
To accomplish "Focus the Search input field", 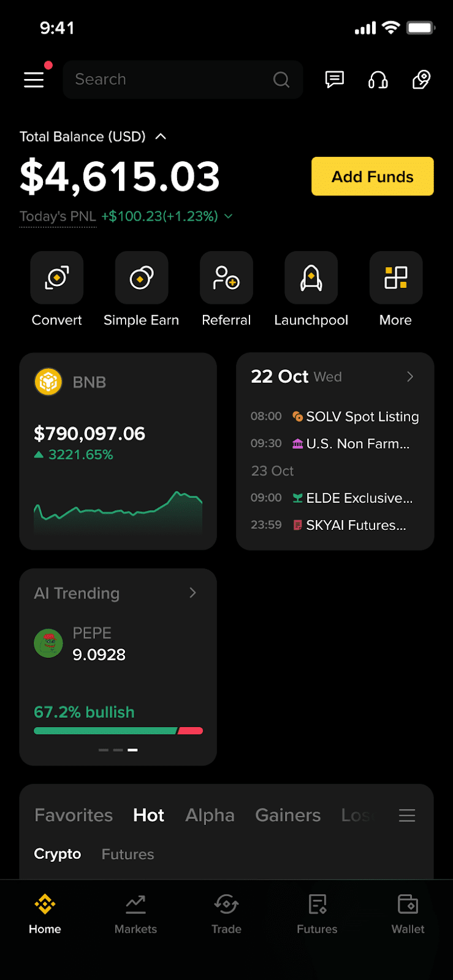I will coord(183,80).
